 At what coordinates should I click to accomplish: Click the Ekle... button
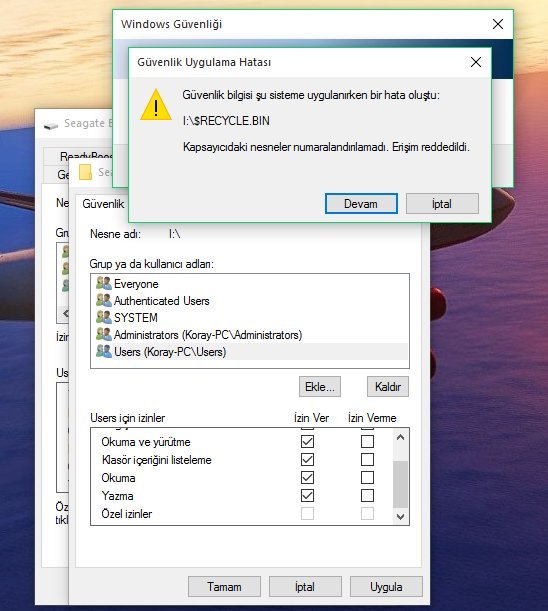tap(320, 387)
